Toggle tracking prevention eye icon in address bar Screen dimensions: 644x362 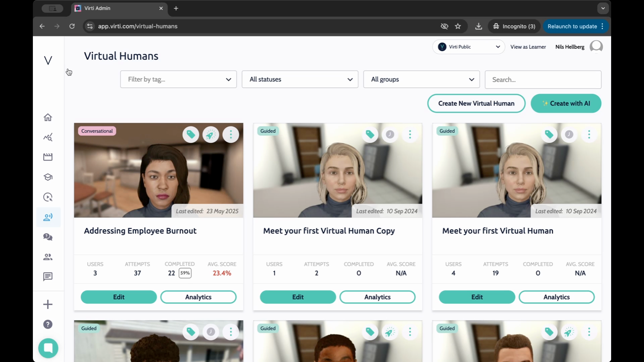[x=444, y=26]
